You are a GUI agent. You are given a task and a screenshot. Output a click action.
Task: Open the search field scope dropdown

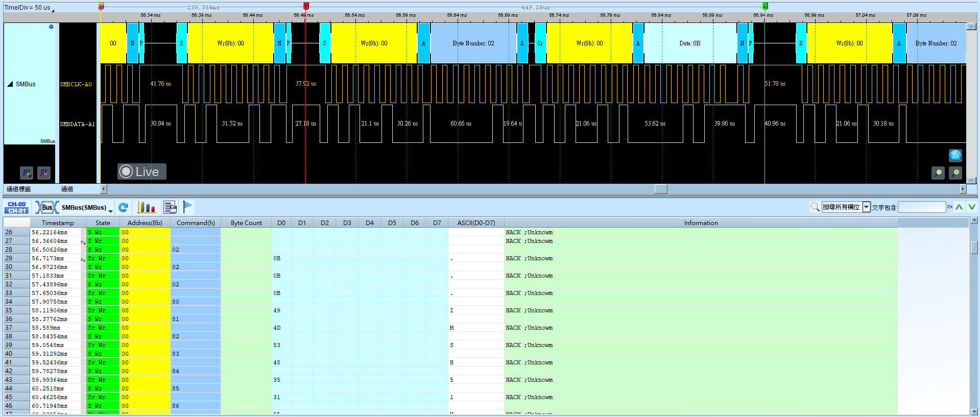pyautogui.click(x=867, y=207)
